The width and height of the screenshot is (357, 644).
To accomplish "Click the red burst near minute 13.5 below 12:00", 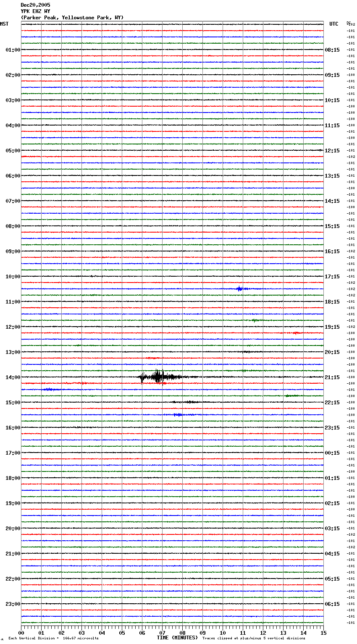I will point(296,333).
